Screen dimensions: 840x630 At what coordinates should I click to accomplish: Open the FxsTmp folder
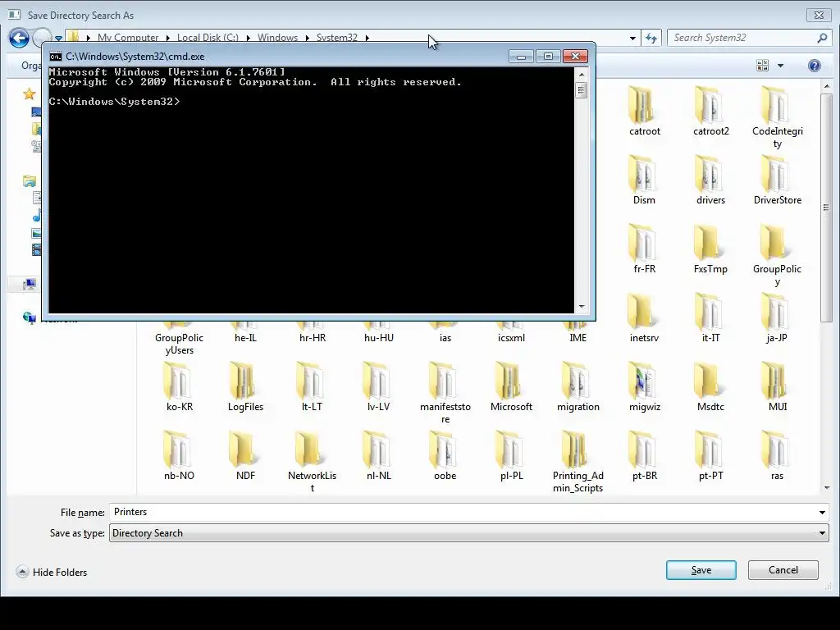coord(710,249)
